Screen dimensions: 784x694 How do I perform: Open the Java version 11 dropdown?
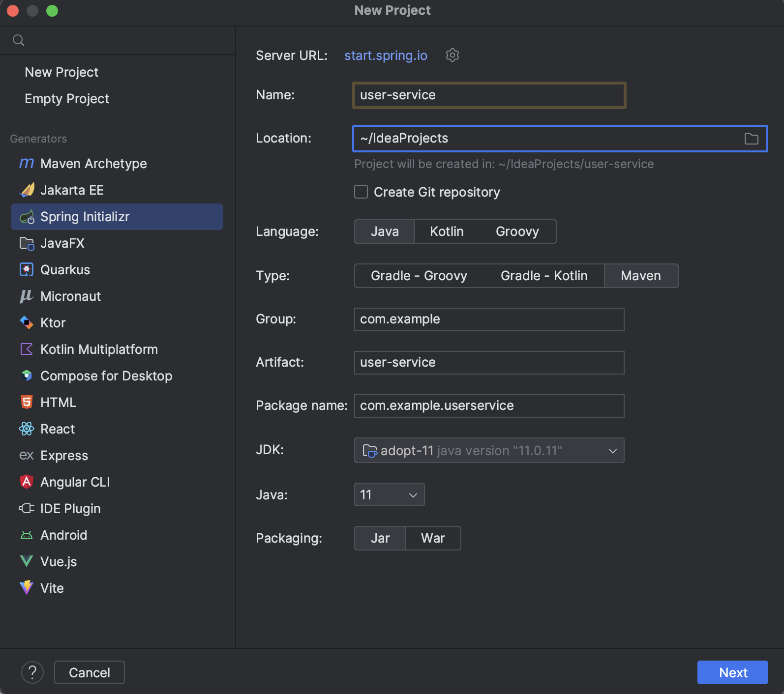click(x=389, y=494)
